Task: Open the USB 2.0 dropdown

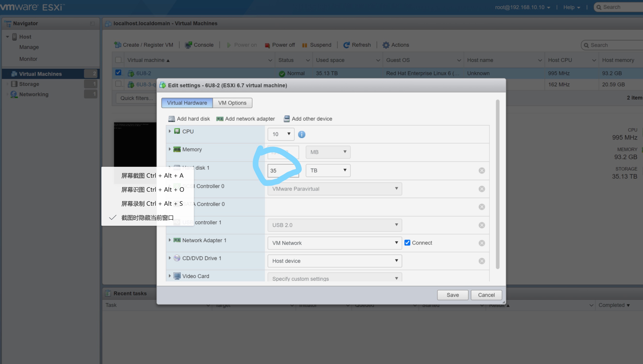Action: 335,225
